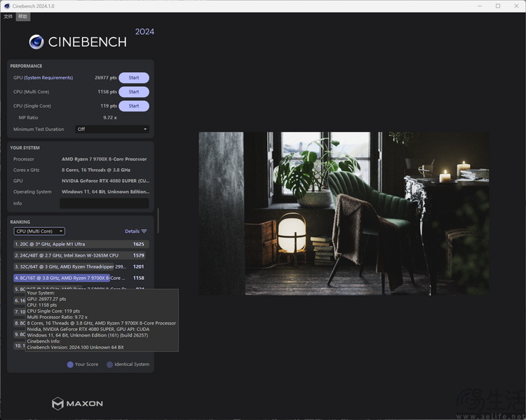Start the CPU Single Core test

coord(134,106)
